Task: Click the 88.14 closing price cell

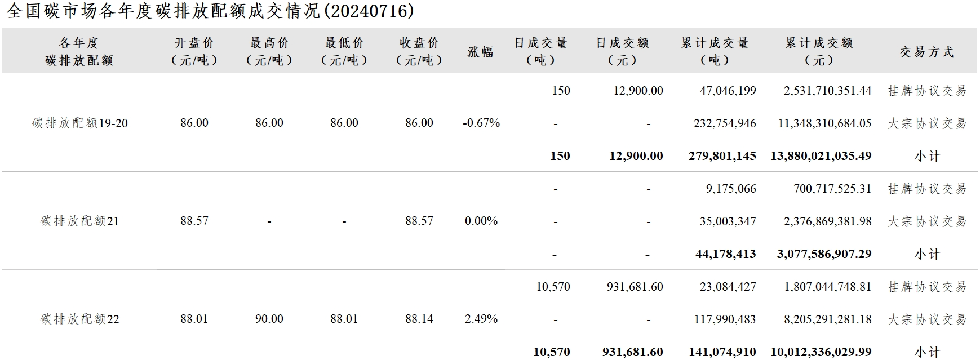Action: [419, 319]
